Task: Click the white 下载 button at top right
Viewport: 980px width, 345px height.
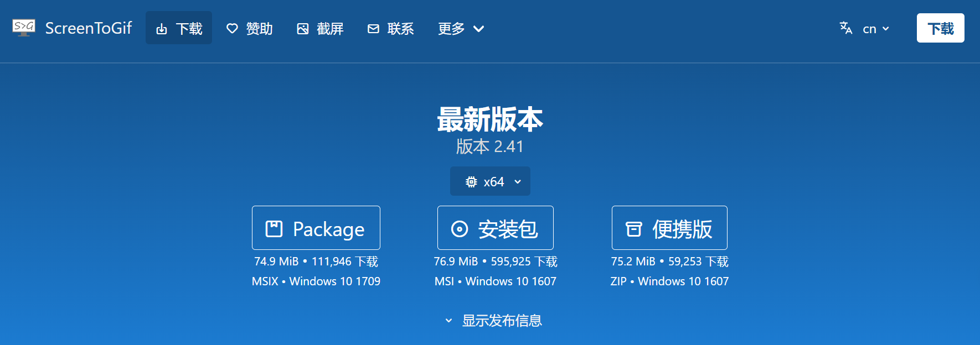Action: pos(941,28)
